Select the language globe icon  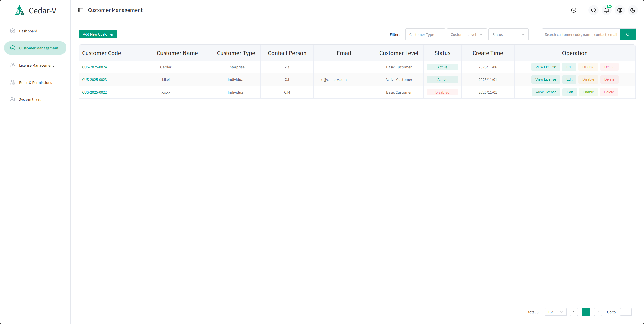pos(620,10)
